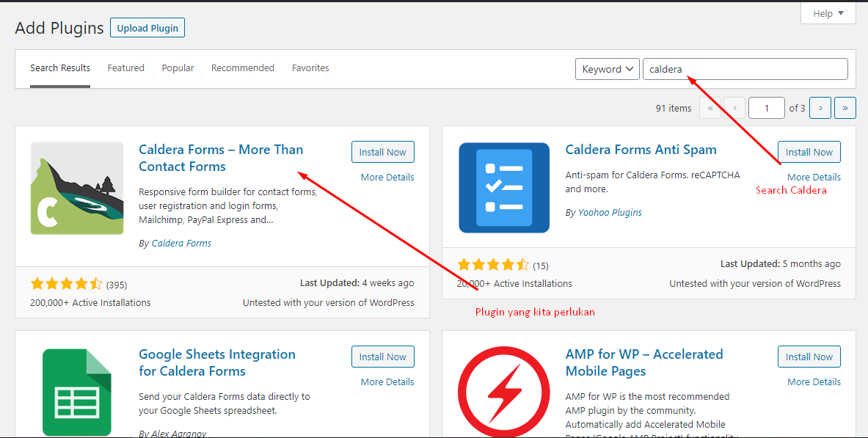The width and height of the screenshot is (868, 438).
Task: Open More Details for Google Sheets Integration
Action: point(387,382)
